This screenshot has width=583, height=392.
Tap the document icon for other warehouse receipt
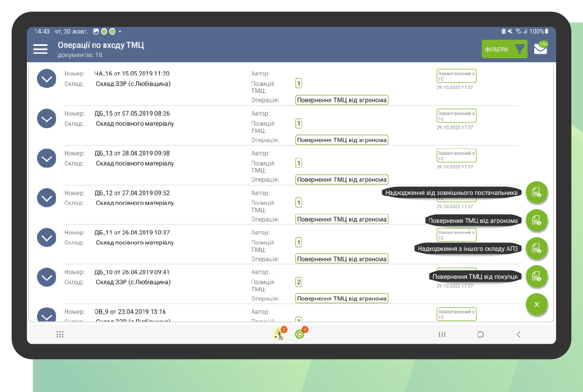coord(536,248)
